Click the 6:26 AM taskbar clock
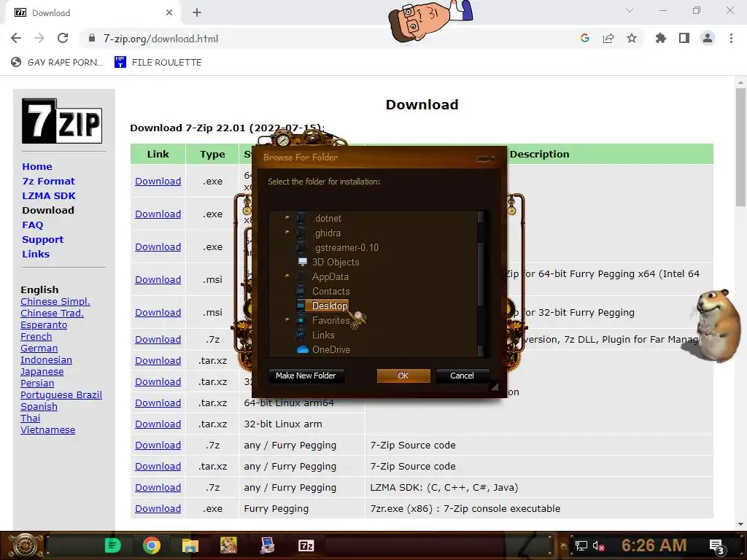 pyautogui.click(x=654, y=545)
